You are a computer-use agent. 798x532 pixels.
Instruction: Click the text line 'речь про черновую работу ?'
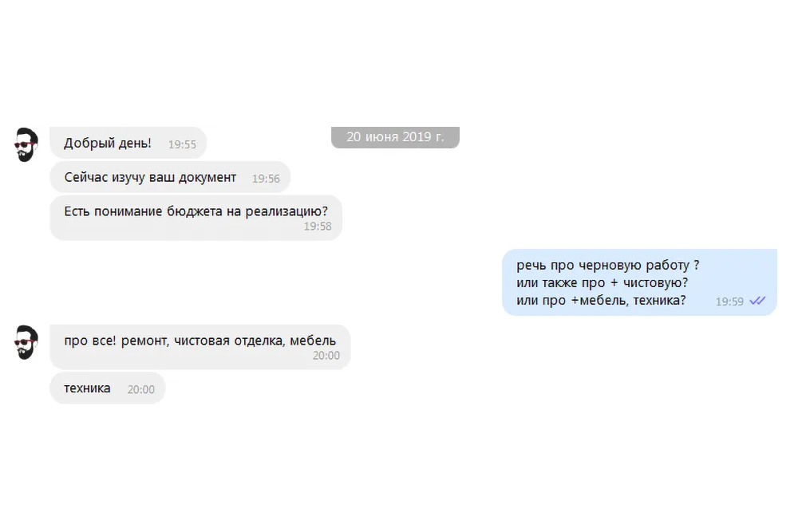click(607, 265)
